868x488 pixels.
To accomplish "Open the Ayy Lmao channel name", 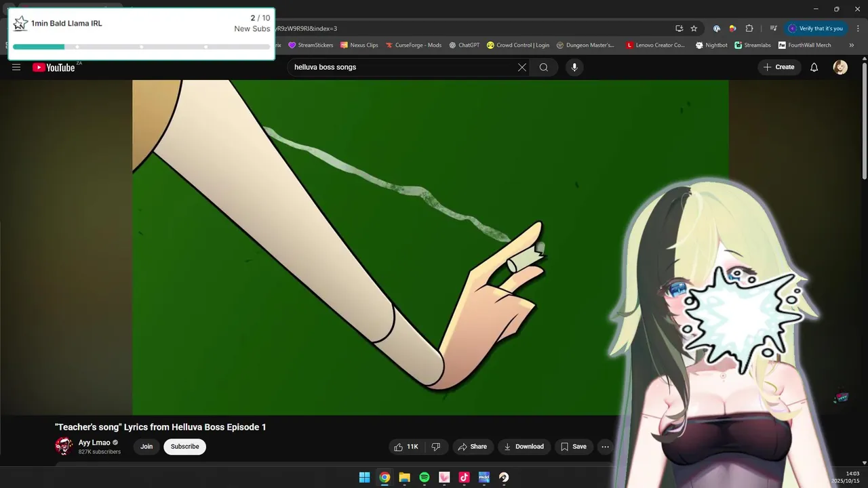I will (x=94, y=443).
